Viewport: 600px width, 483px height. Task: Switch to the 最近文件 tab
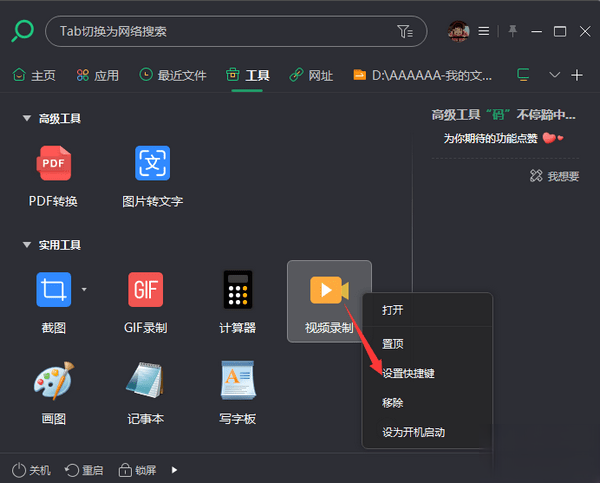(x=173, y=75)
